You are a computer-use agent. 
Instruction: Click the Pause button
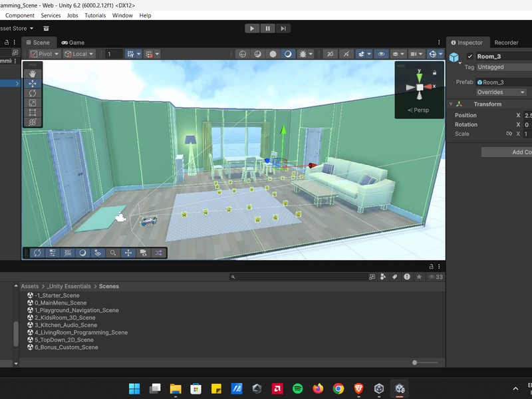(x=268, y=28)
